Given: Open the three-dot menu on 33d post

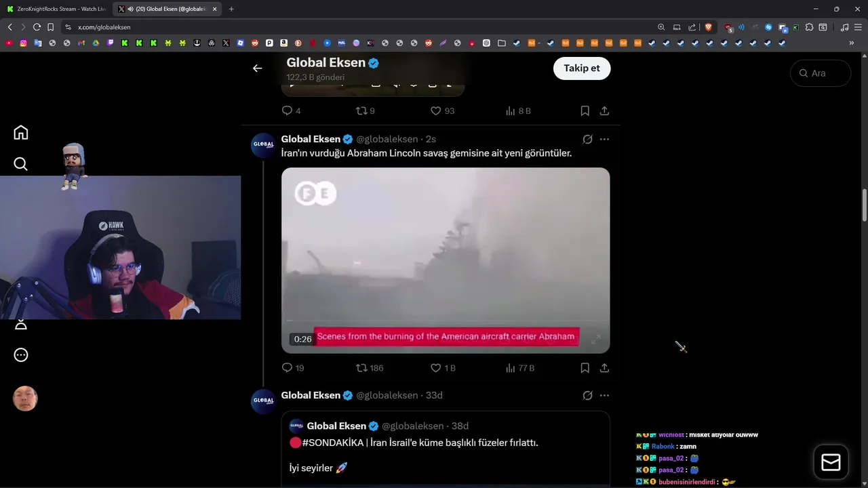Looking at the screenshot, I should click(604, 395).
